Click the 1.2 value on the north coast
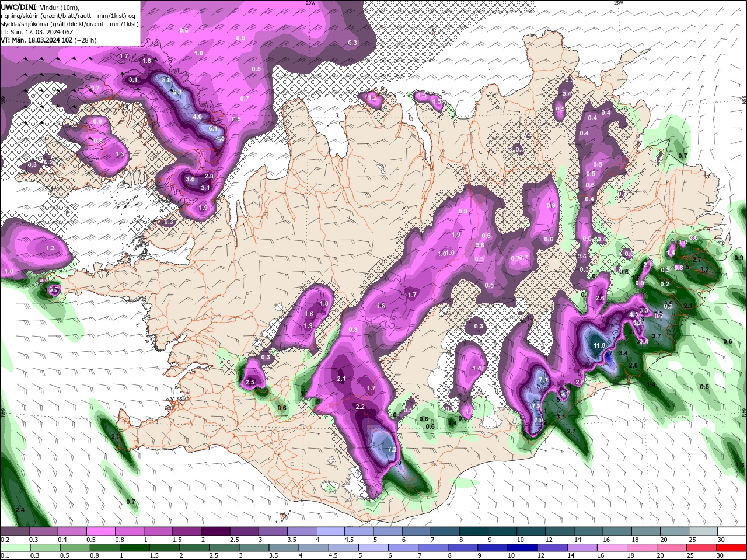This screenshot has width=747, height=560. [373, 98]
